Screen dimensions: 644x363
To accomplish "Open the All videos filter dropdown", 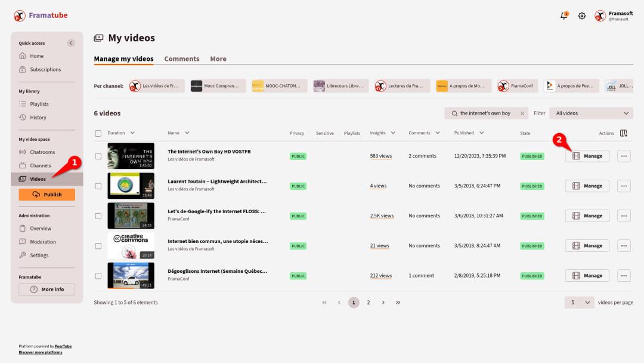I will [592, 113].
